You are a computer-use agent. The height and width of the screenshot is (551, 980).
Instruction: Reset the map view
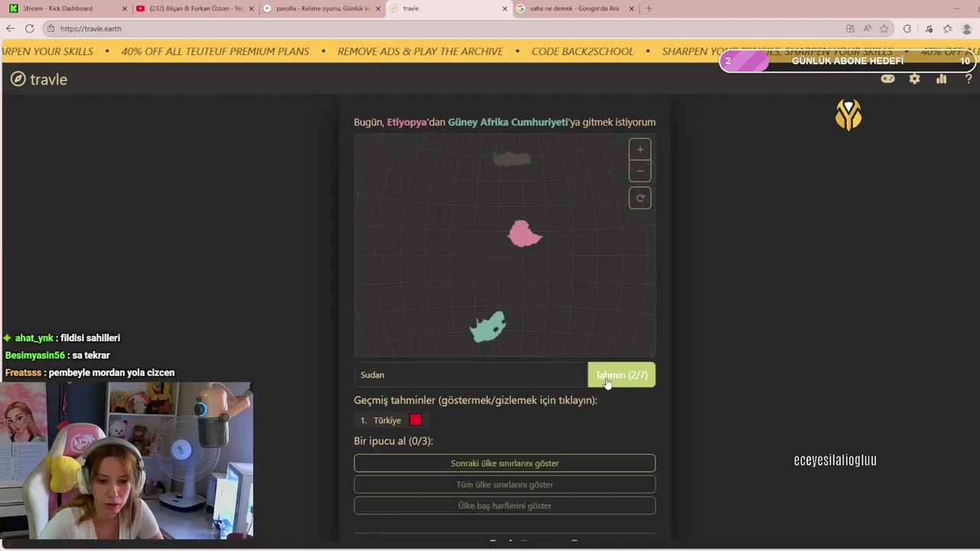(640, 198)
